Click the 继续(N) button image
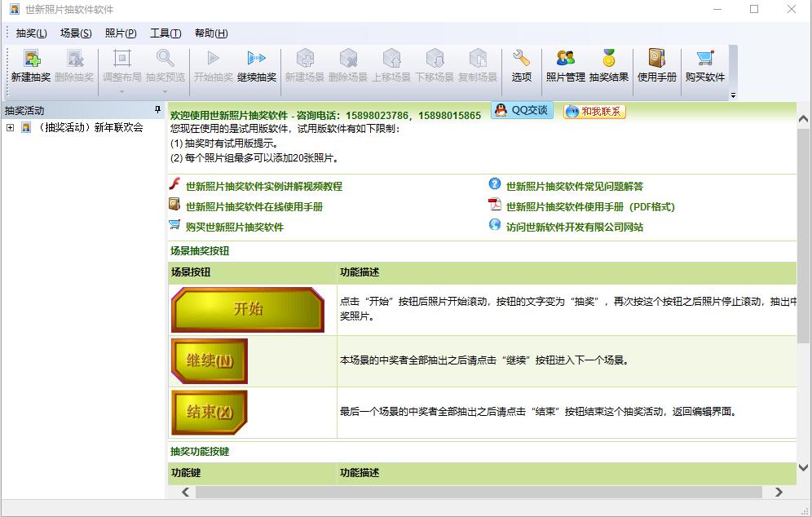812x517 pixels. coord(210,361)
